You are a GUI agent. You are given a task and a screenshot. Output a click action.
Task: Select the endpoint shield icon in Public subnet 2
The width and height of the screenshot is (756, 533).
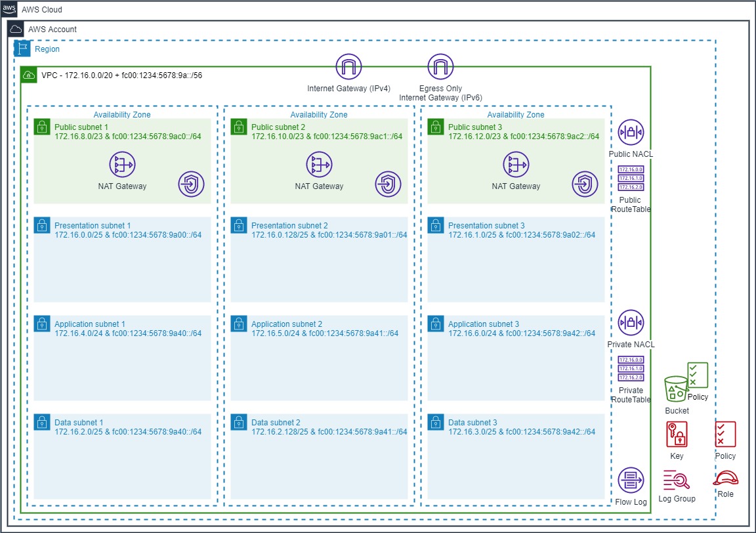coord(388,184)
